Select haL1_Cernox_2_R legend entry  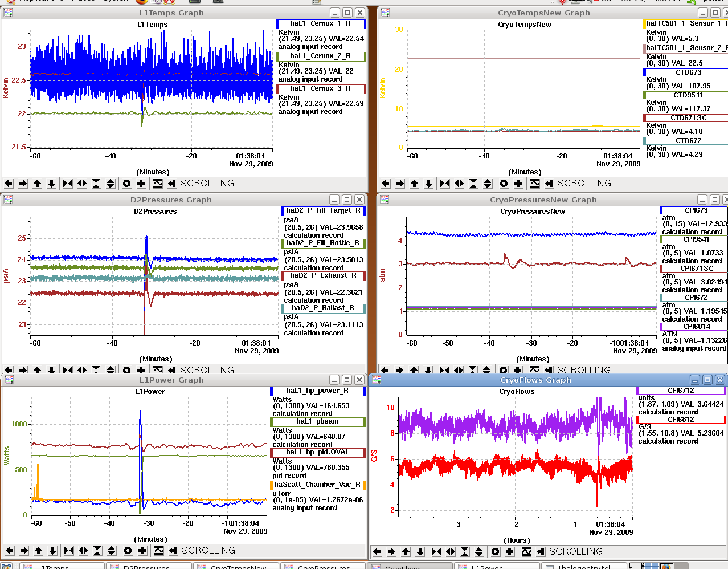(x=321, y=56)
